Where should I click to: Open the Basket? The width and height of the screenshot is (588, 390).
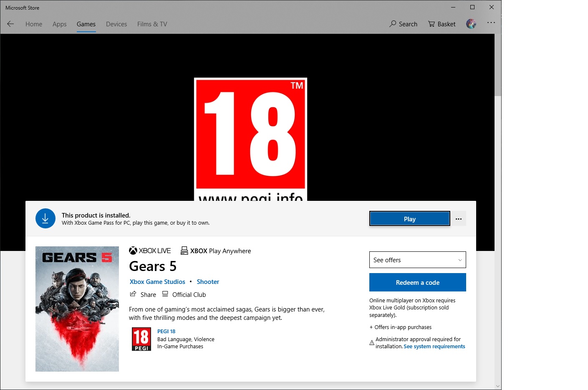coord(442,24)
